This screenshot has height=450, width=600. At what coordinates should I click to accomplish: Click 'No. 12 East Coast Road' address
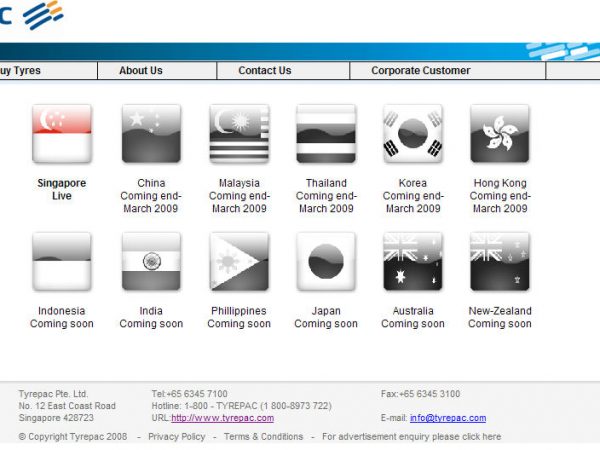tap(67, 406)
